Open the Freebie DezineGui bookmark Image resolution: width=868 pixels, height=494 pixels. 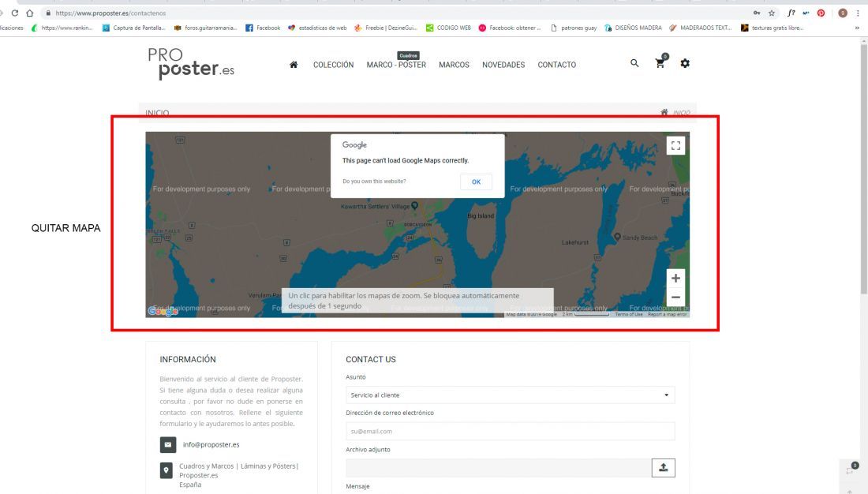coord(386,28)
